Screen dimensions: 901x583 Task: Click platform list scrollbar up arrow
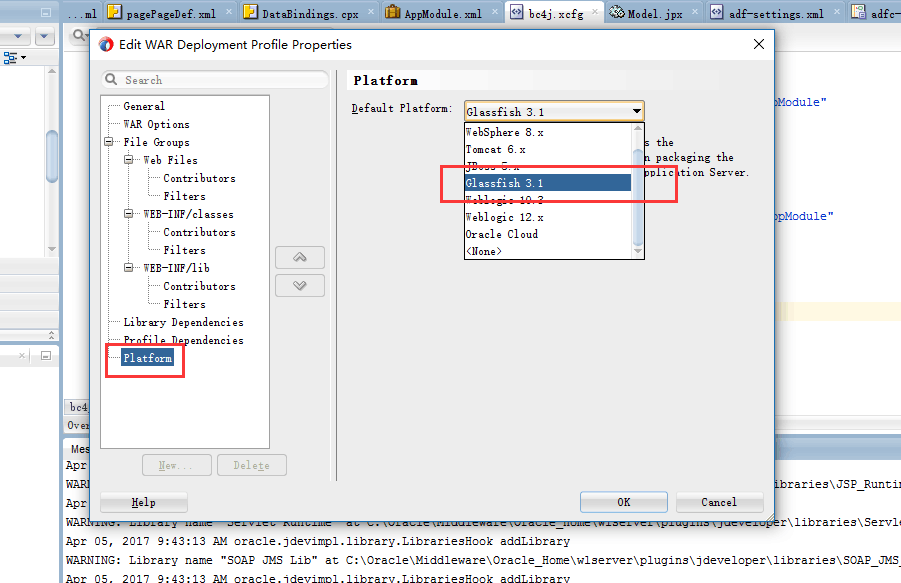click(638, 129)
